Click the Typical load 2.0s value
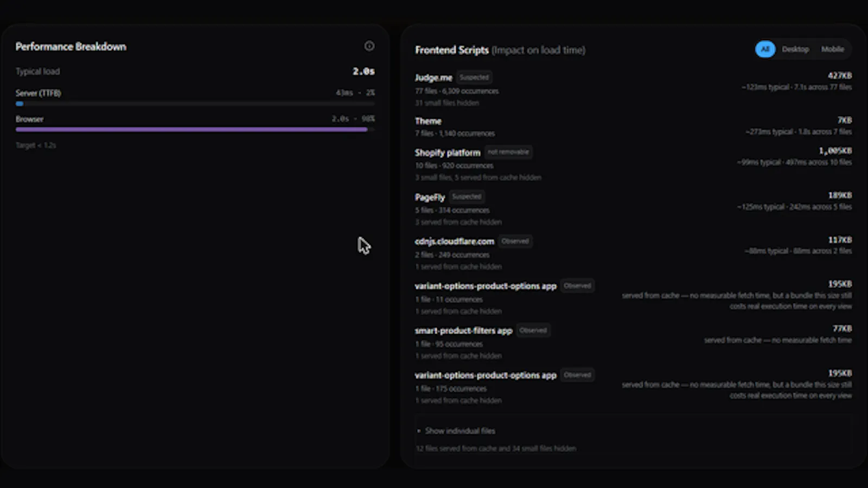 pyautogui.click(x=363, y=71)
